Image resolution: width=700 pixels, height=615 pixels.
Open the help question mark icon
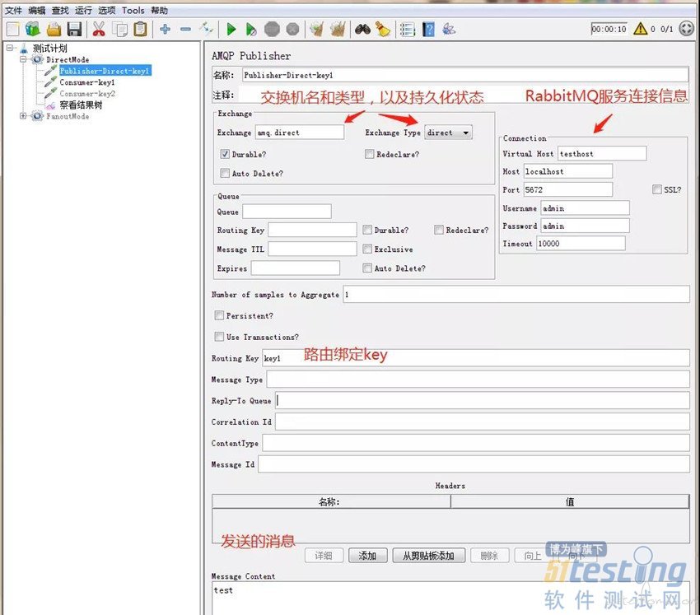click(428, 30)
